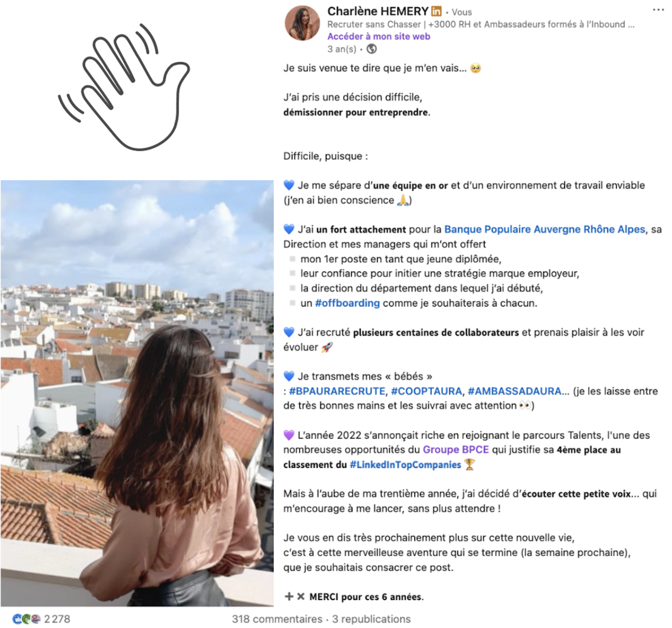Open the #AMBASSADAURA hashtag
The image size is (672, 628).
click(x=514, y=391)
